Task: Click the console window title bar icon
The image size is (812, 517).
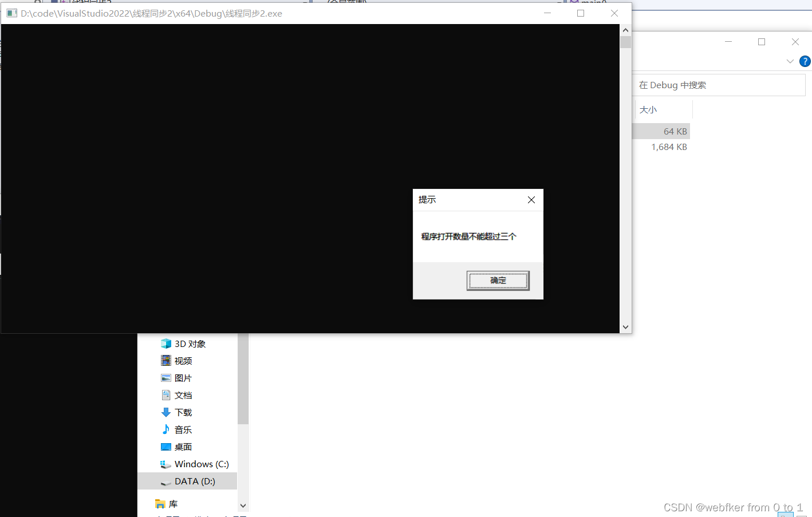Action: (x=11, y=13)
